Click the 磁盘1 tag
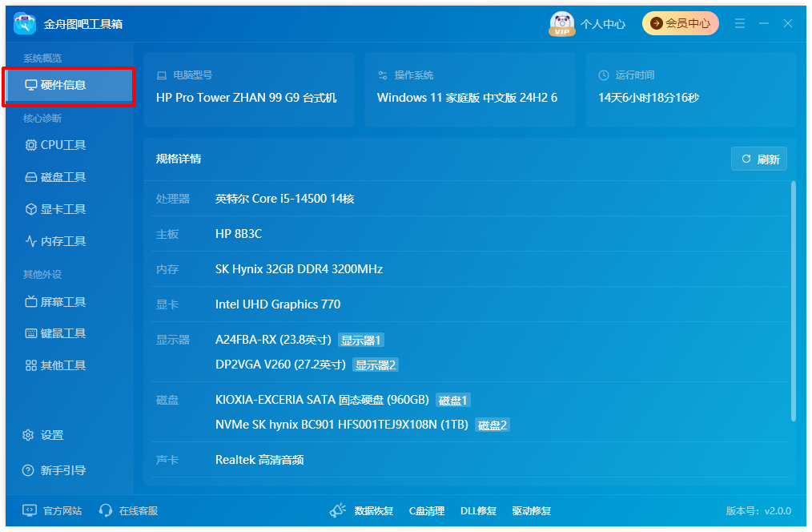This screenshot has height=532, width=812. coord(453,401)
